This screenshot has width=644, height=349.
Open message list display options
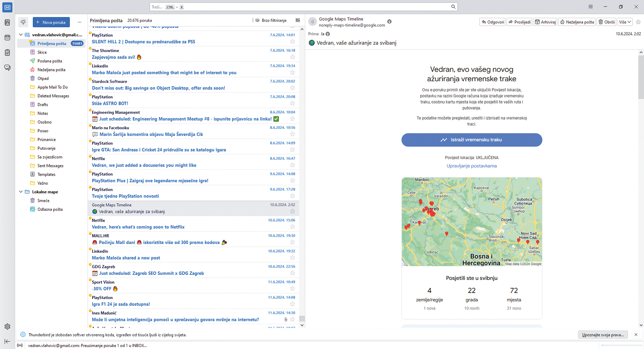298,20
